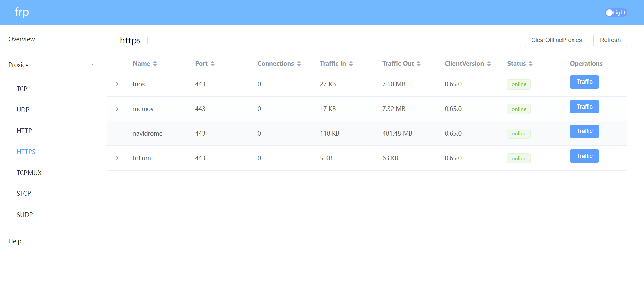Viewport: 644px width, 298px height.
Task: Expand the navidrome proxy row details
Action: click(117, 134)
